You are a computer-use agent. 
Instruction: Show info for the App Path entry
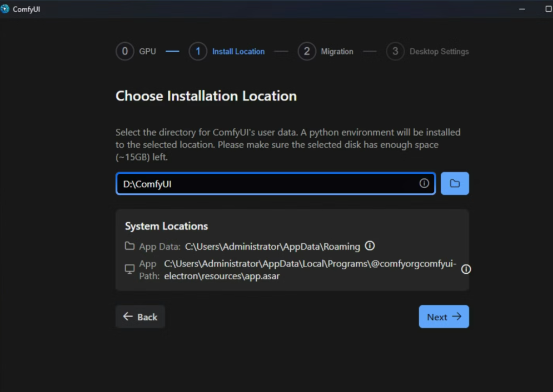466,269
